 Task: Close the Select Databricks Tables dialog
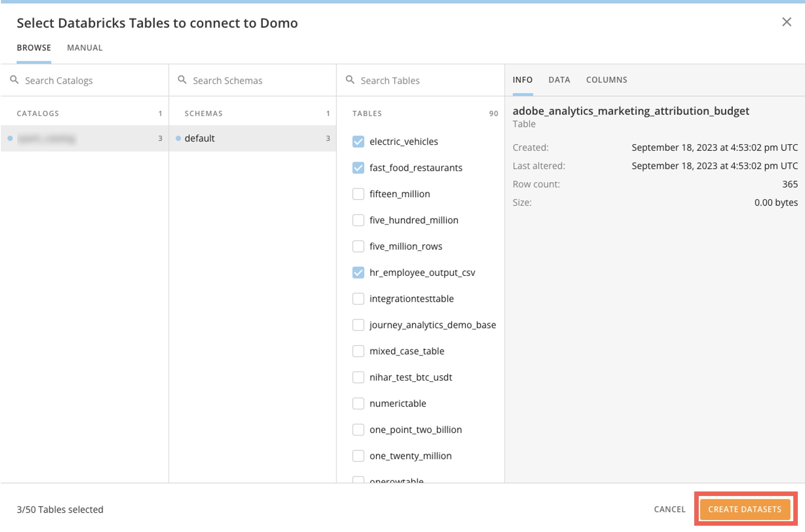(787, 22)
